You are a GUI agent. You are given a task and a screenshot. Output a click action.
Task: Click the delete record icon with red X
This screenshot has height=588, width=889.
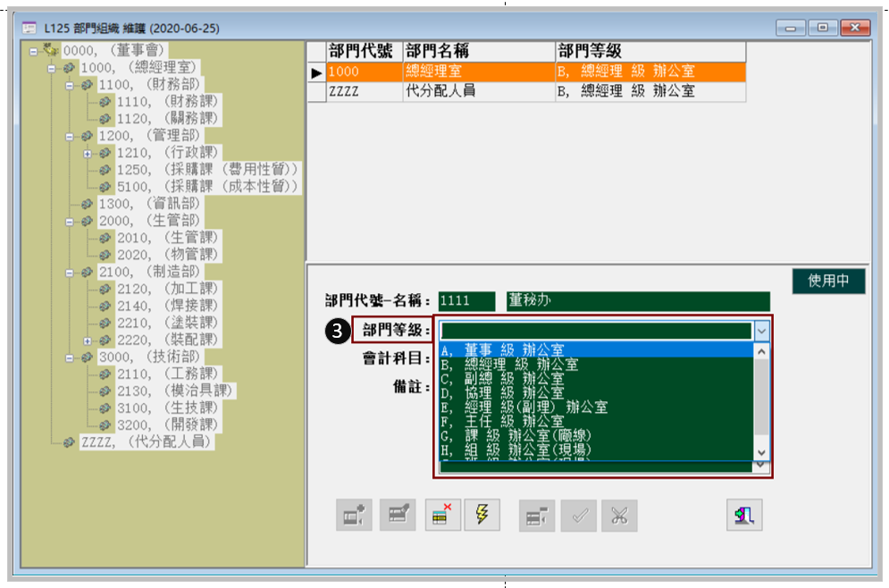(442, 515)
